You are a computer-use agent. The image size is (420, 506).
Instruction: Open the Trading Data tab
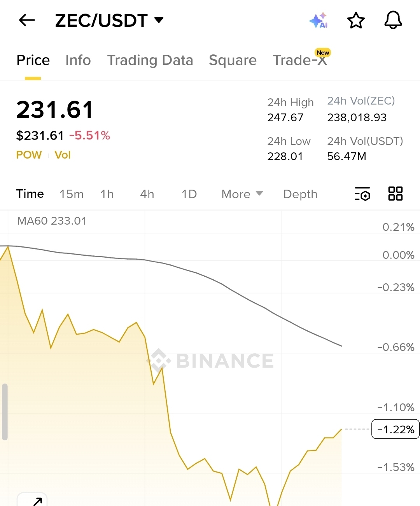tap(150, 60)
